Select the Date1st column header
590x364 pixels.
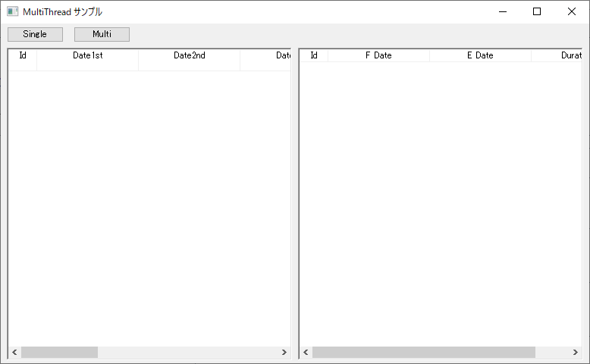tap(87, 55)
